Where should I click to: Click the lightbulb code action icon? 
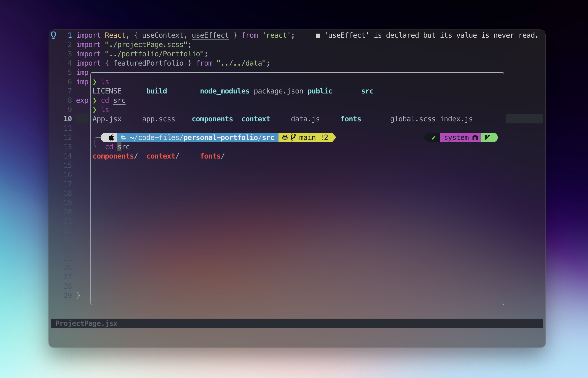(53, 35)
